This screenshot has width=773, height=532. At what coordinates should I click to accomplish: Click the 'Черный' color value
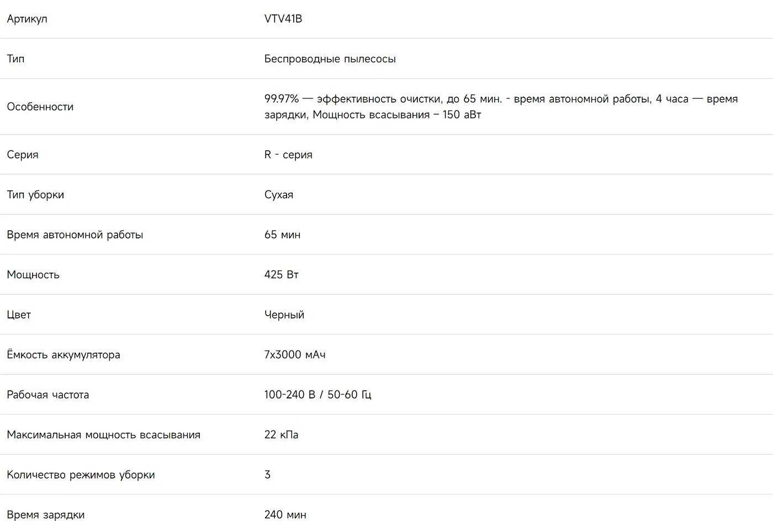click(x=284, y=315)
